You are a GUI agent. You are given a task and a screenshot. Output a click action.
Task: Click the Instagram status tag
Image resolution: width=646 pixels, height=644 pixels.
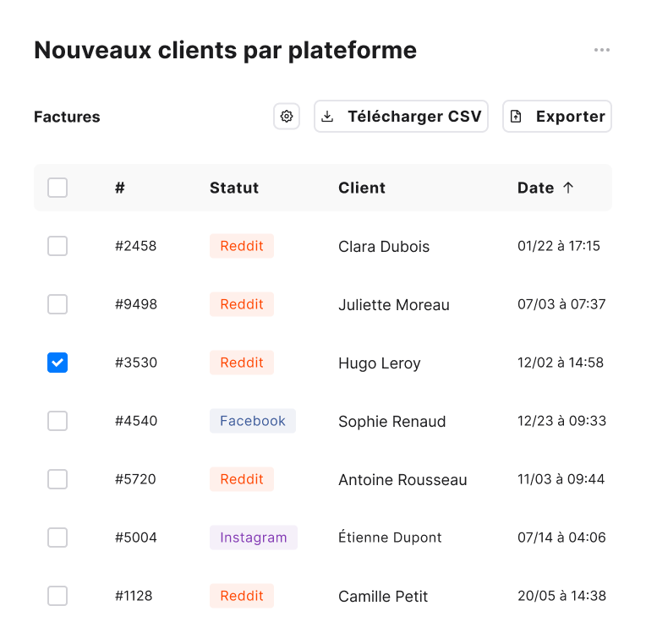point(254,538)
